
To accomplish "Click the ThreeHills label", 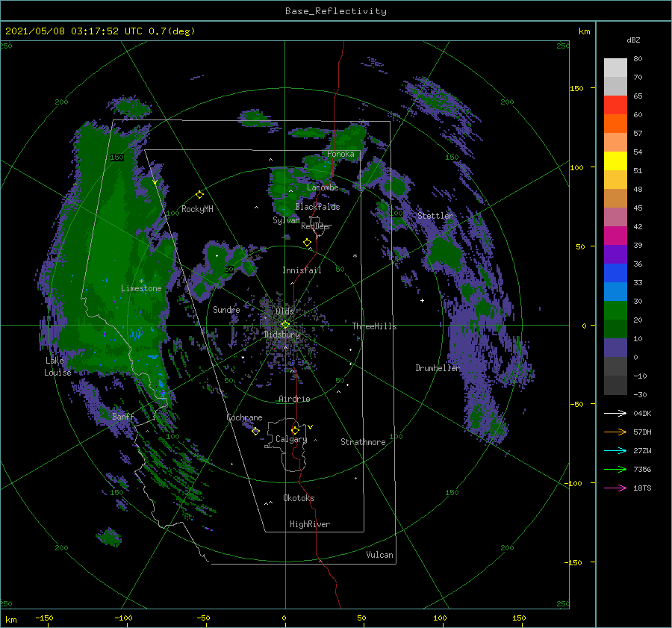I will (x=374, y=326).
